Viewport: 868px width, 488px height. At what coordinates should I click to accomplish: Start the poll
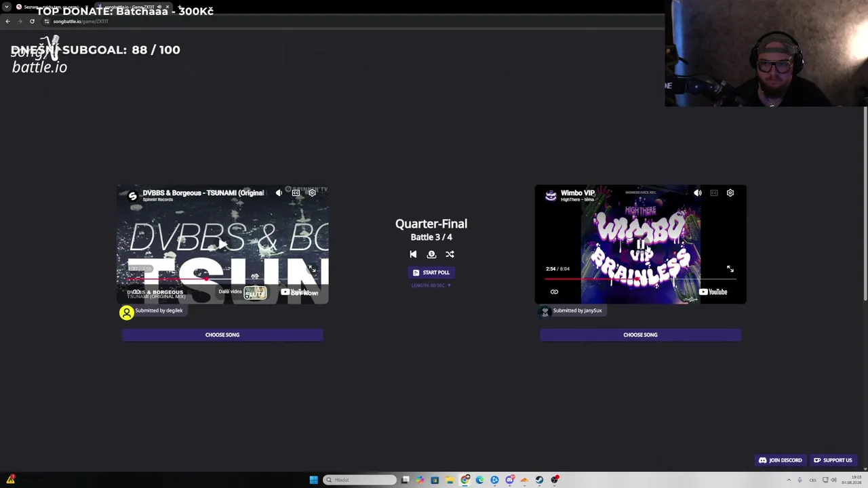(431, 272)
